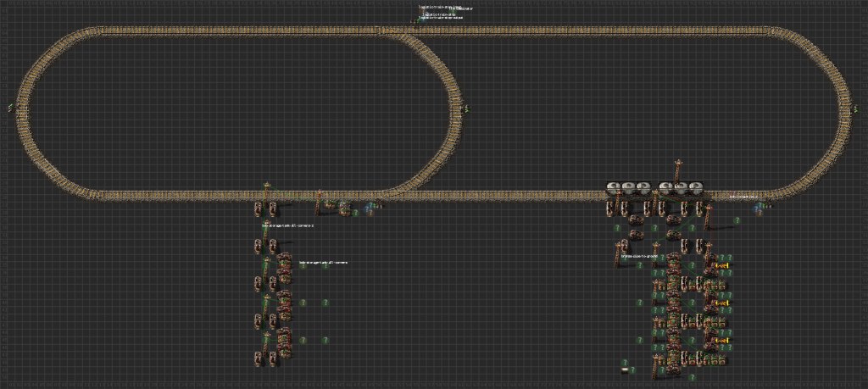Click the isolated question mark right of the right station
The height and width of the screenshot is (389, 868).
737,220
